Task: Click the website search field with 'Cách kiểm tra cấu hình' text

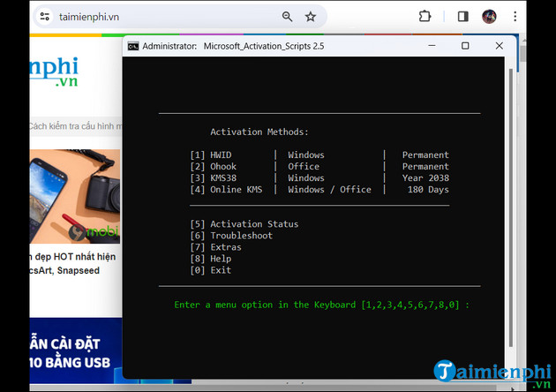Action: tap(76, 126)
